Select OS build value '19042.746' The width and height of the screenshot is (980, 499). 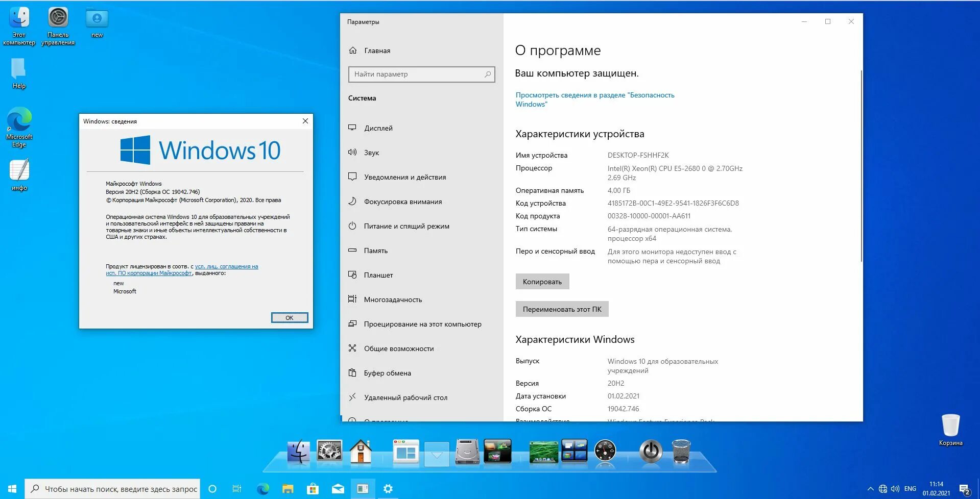coord(623,409)
